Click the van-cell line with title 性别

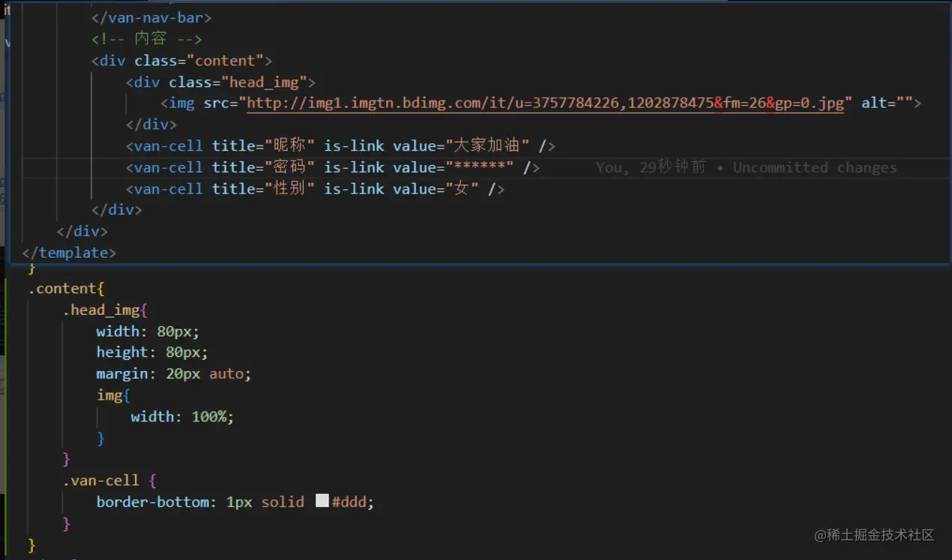315,190
